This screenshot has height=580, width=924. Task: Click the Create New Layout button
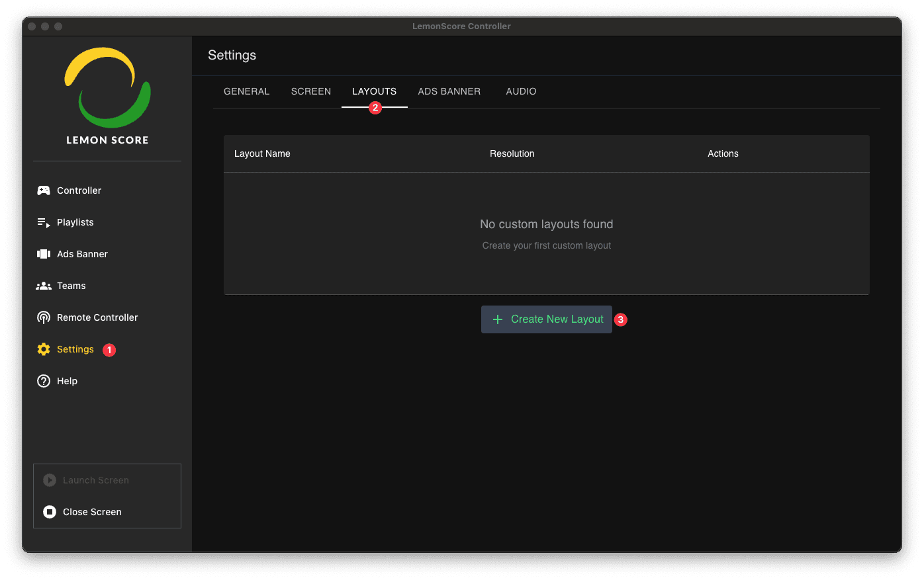point(547,319)
